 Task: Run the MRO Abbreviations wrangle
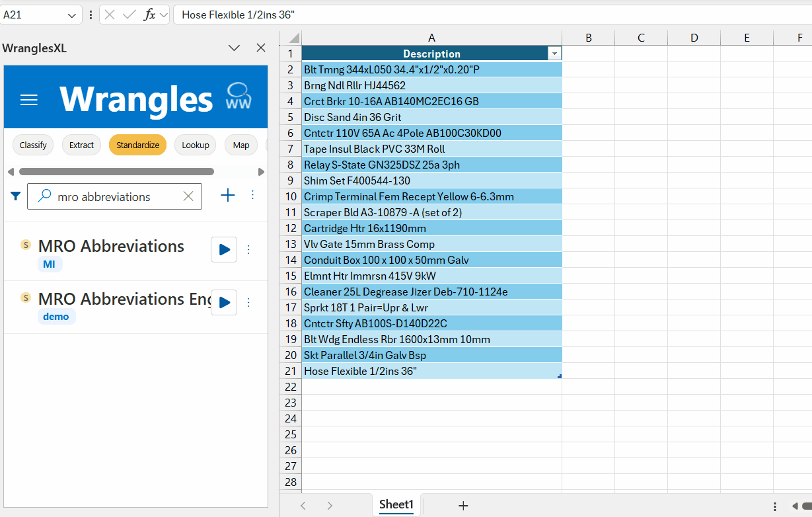(224, 249)
